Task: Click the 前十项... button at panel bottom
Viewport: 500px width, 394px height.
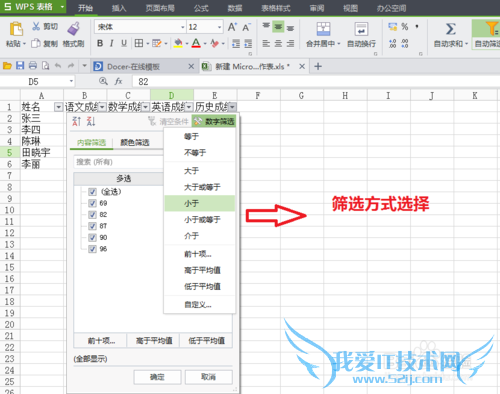Action: coord(101,341)
